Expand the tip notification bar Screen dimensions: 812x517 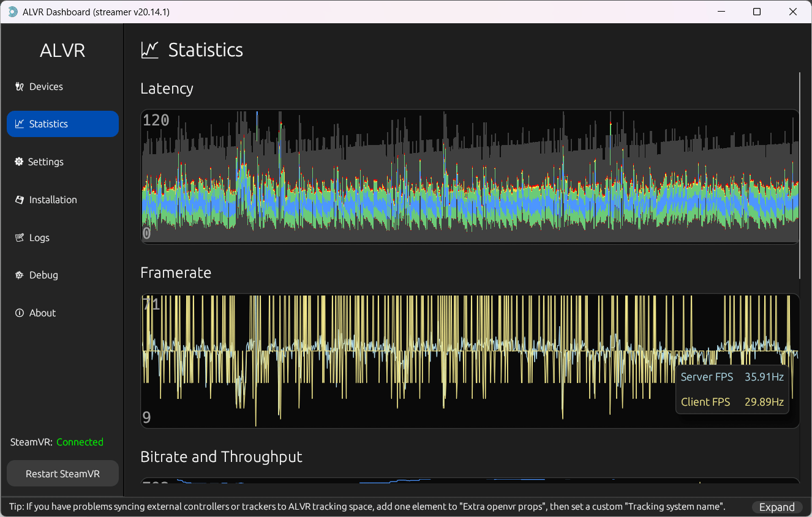[776, 507]
